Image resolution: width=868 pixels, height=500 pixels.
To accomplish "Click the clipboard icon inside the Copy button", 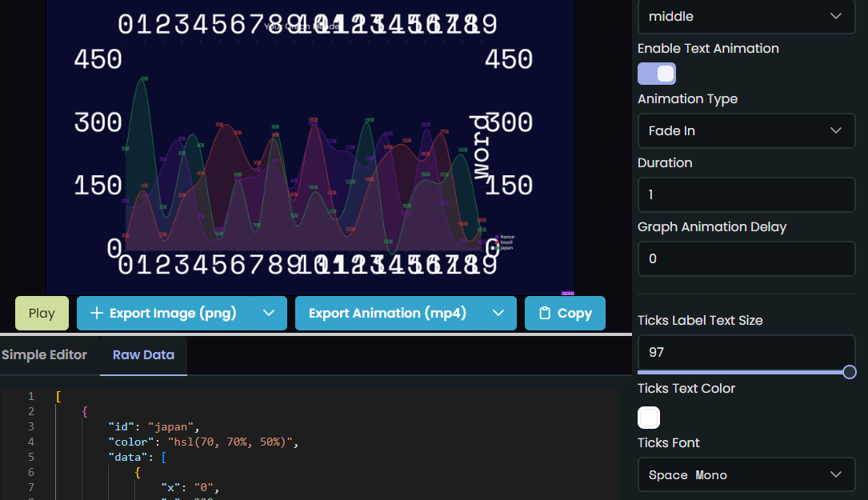I will pyautogui.click(x=546, y=313).
